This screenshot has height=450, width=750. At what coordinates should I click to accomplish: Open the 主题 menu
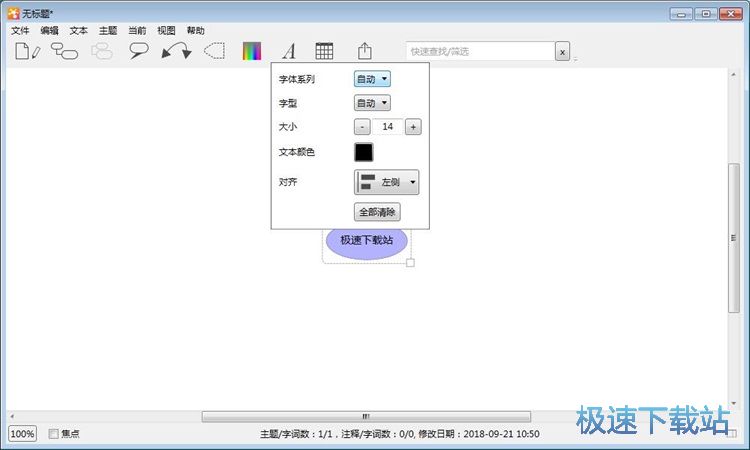tap(108, 31)
